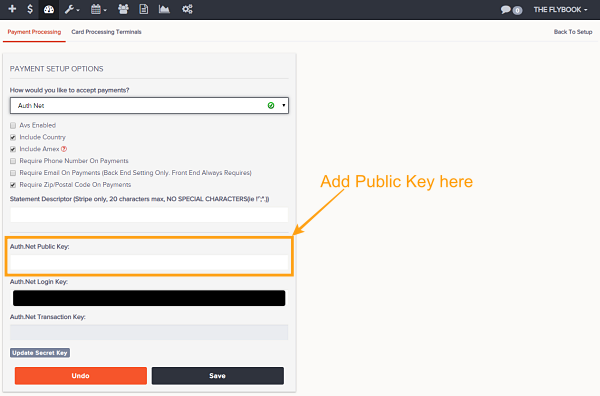Viewport: 600px width, 396px height.
Task: Open the calendar menu icon
Action: (x=99, y=9)
